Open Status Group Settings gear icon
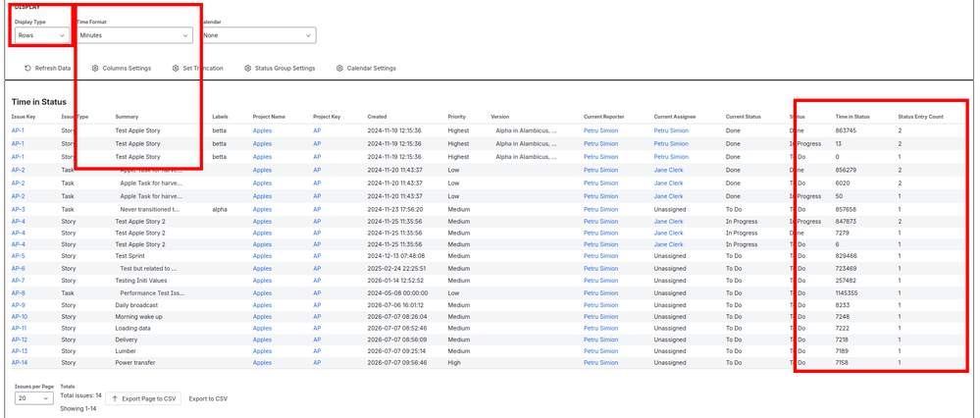980x418 pixels. coord(247,68)
